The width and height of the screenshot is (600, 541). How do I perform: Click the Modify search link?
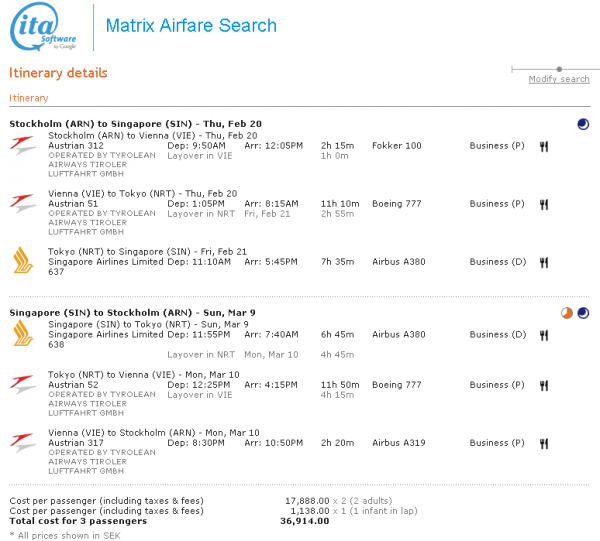click(558, 79)
